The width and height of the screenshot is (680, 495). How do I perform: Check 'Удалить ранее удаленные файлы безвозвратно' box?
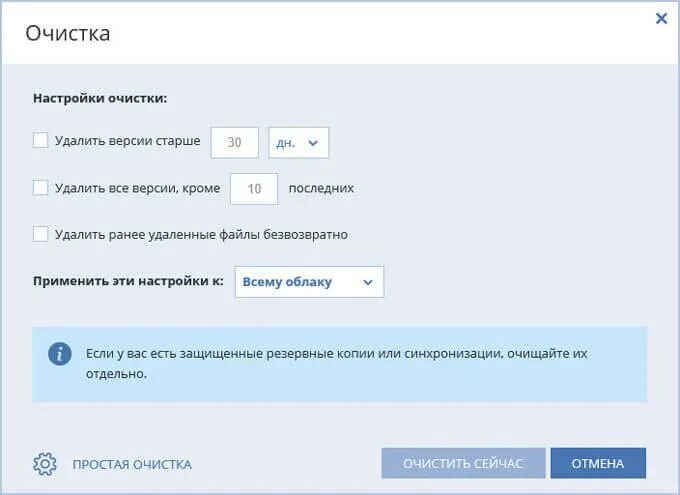coord(40,234)
